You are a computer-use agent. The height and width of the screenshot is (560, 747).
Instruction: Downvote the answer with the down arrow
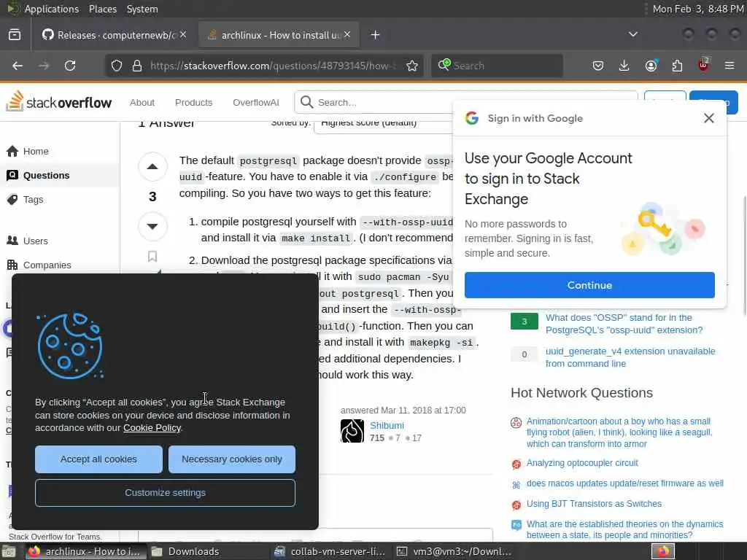tap(152, 226)
